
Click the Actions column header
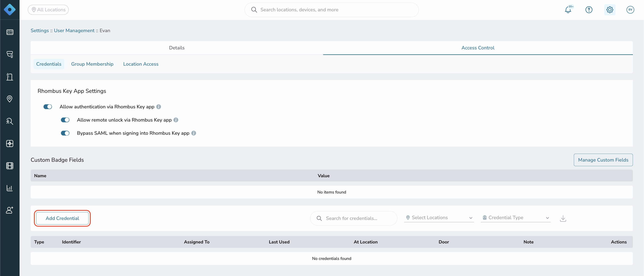(619, 242)
